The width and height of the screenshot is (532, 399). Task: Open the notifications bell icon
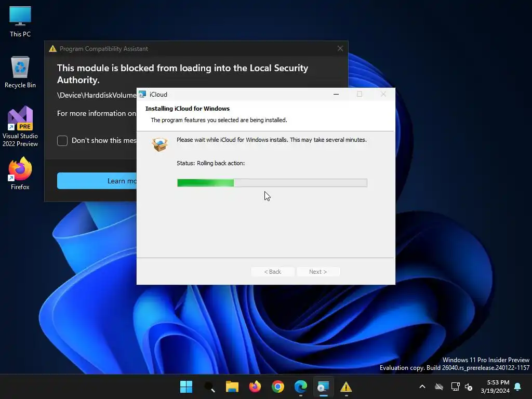pos(518,387)
